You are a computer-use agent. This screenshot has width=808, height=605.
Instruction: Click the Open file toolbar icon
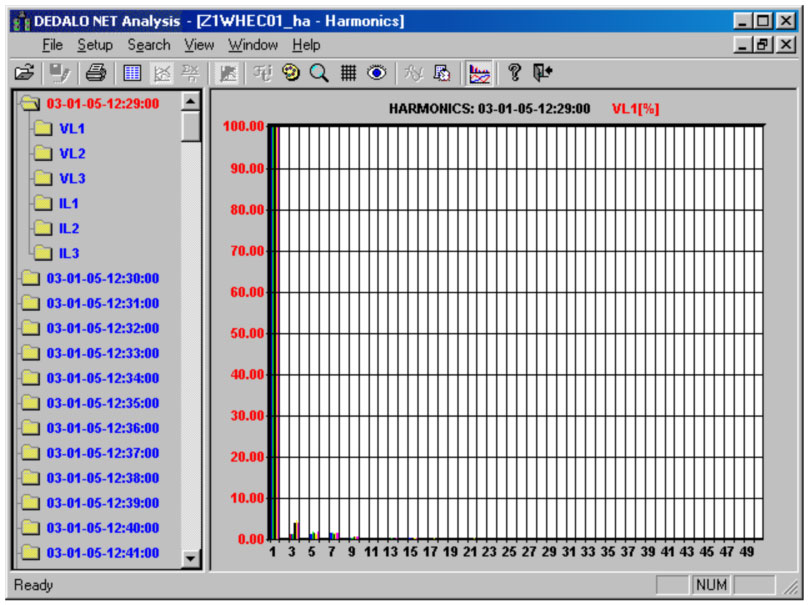point(25,72)
